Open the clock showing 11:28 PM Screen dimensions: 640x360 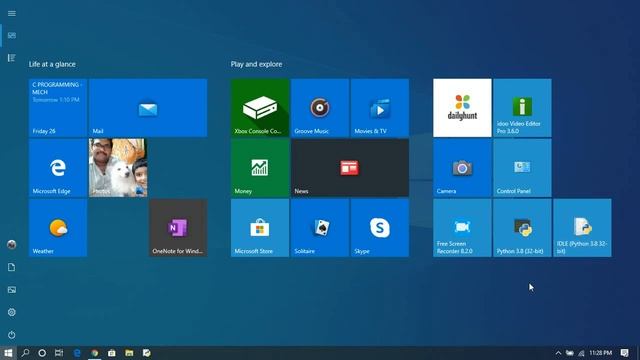600,353
